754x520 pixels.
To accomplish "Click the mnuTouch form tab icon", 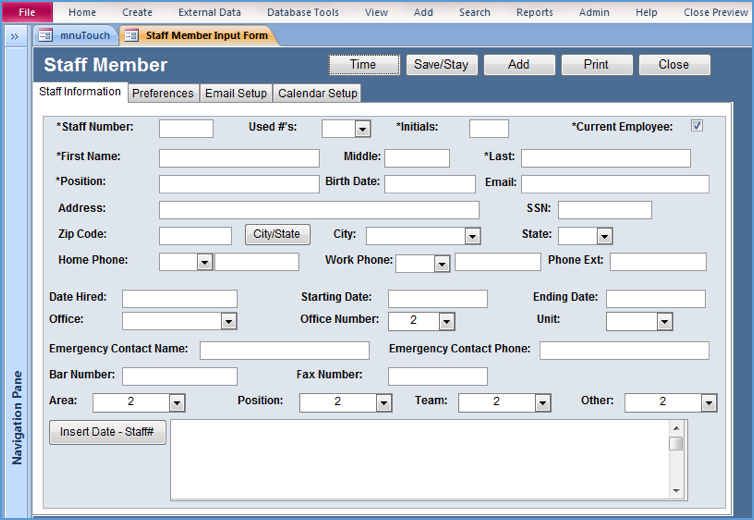I will pyautogui.click(x=45, y=36).
